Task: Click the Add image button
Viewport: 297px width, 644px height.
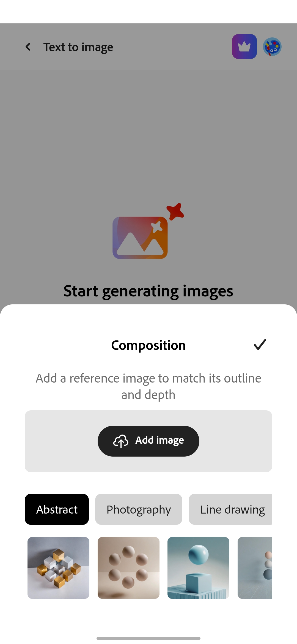Action: pyautogui.click(x=148, y=441)
